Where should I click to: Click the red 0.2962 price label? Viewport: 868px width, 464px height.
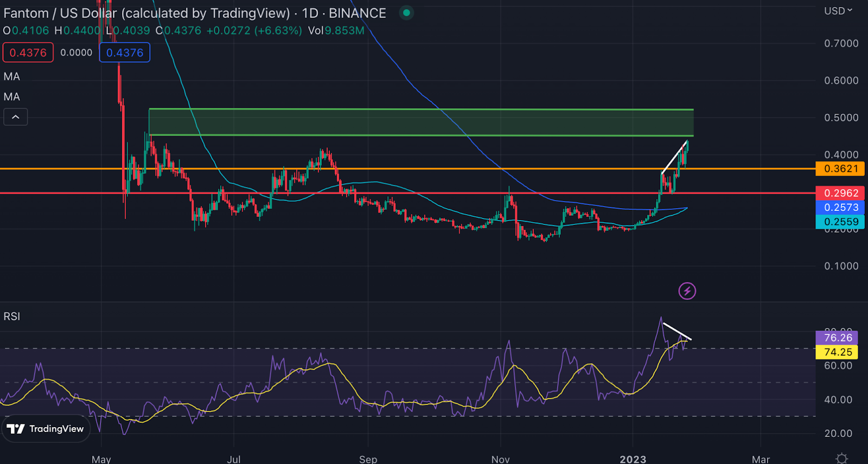click(x=840, y=193)
